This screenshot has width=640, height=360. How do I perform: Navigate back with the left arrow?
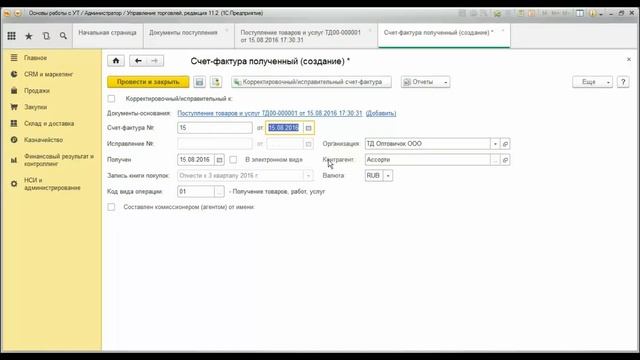[x=138, y=61]
